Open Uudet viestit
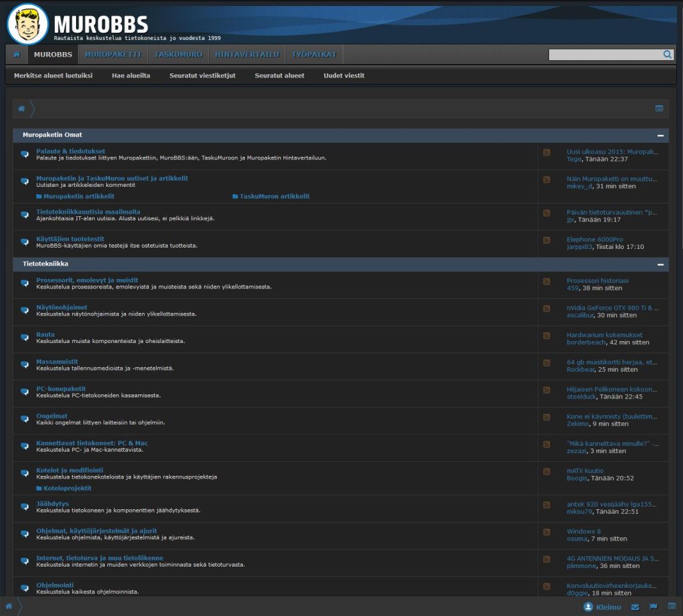 [344, 75]
